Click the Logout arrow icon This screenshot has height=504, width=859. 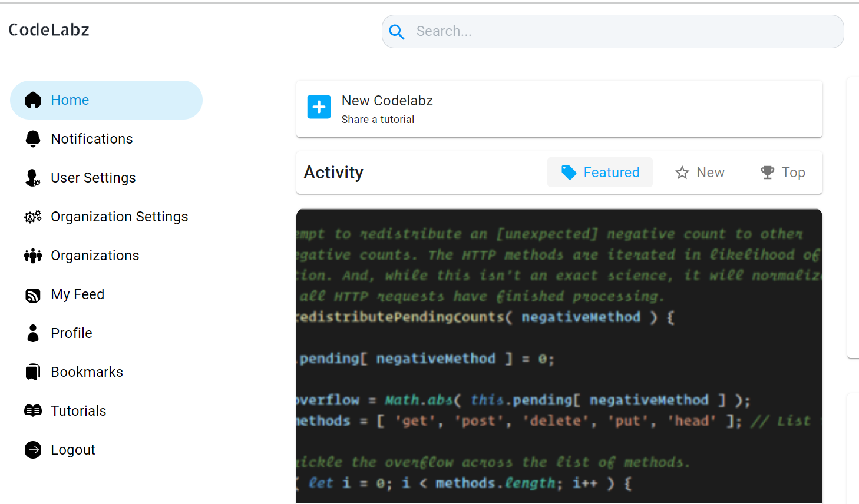point(33,449)
